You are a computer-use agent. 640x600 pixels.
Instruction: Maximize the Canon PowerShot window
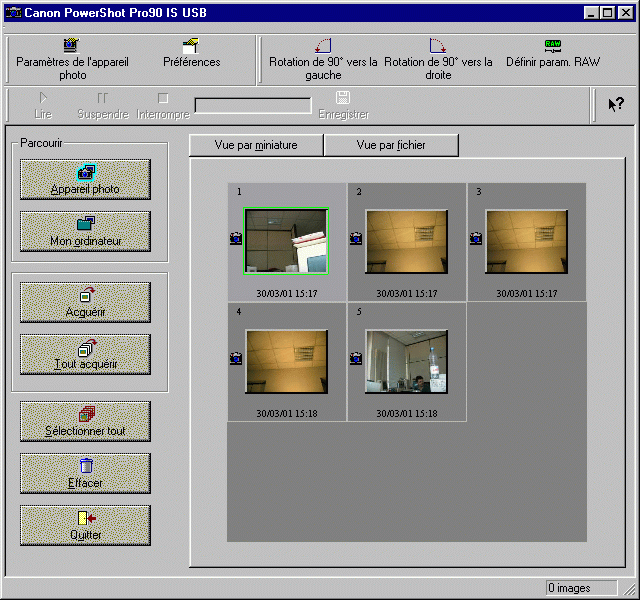pyautogui.click(x=607, y=13)
